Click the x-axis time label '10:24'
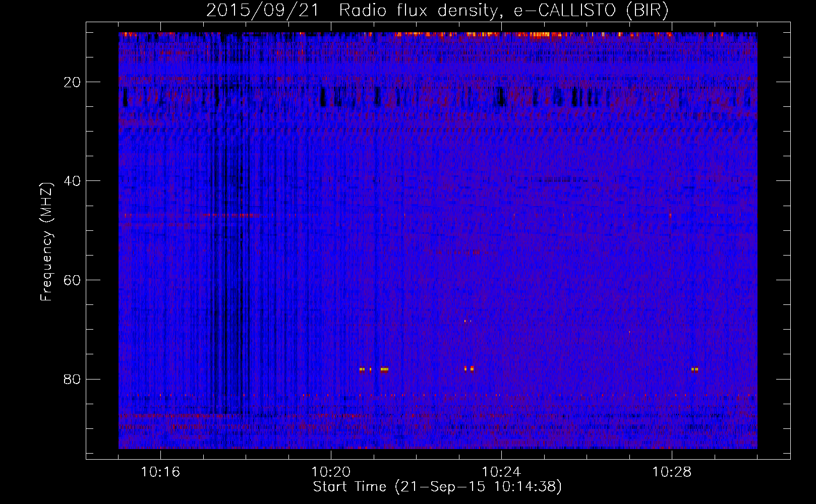 pos(501,472)
